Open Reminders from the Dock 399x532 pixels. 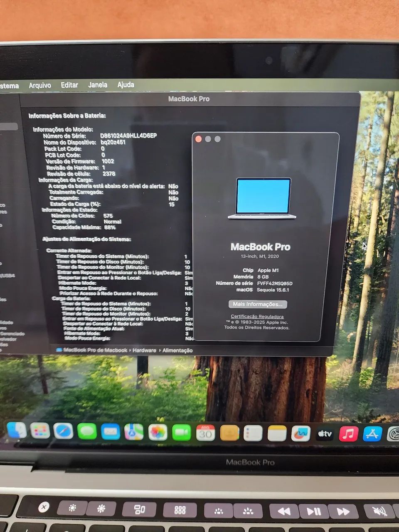pyautogui.click(x=253, y=433)
